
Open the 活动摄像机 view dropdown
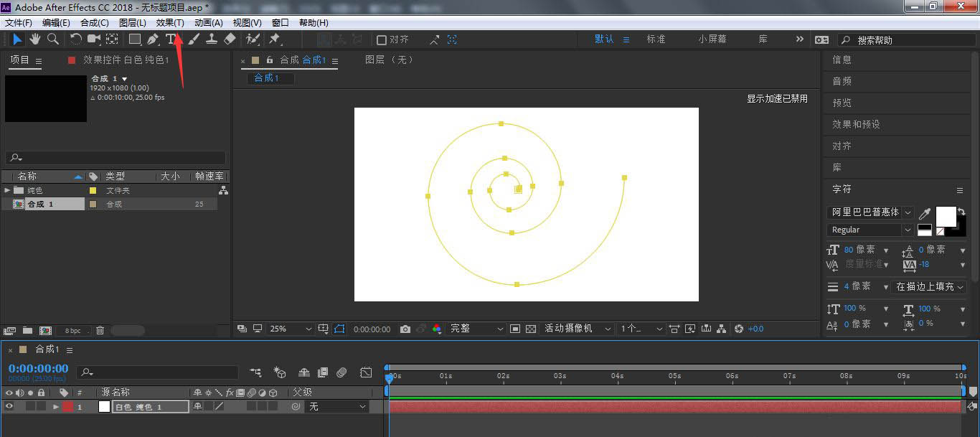click(578, 329)
